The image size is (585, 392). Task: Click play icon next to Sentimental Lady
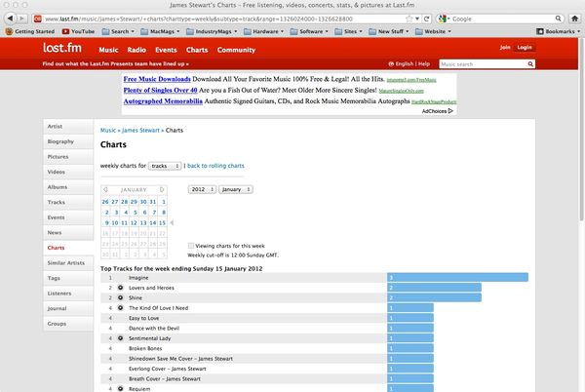121,336
